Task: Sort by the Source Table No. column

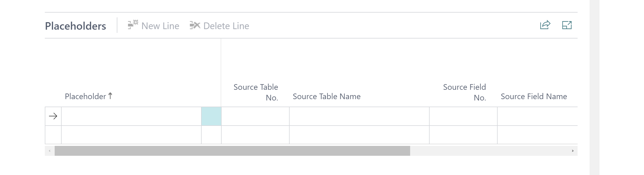Action: coord(255,92)
